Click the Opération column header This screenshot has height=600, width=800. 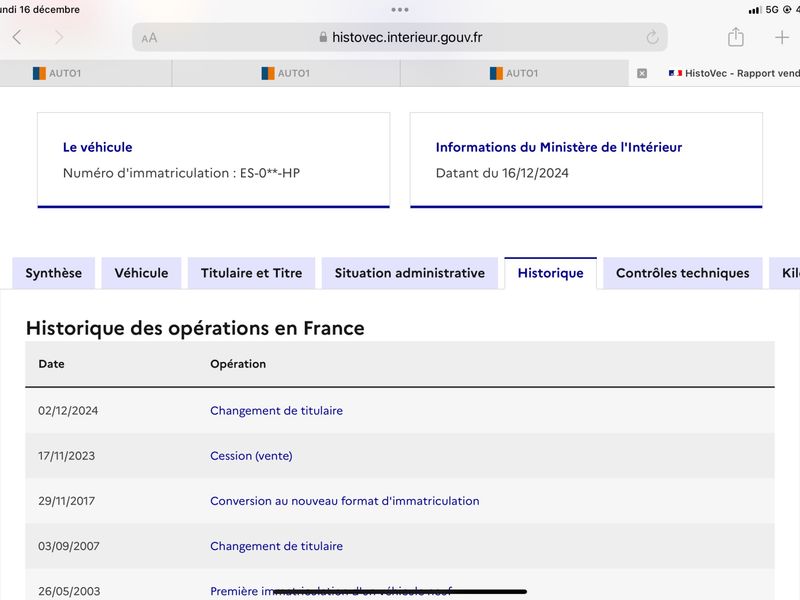pyautogui.click(x=238, y=364)
